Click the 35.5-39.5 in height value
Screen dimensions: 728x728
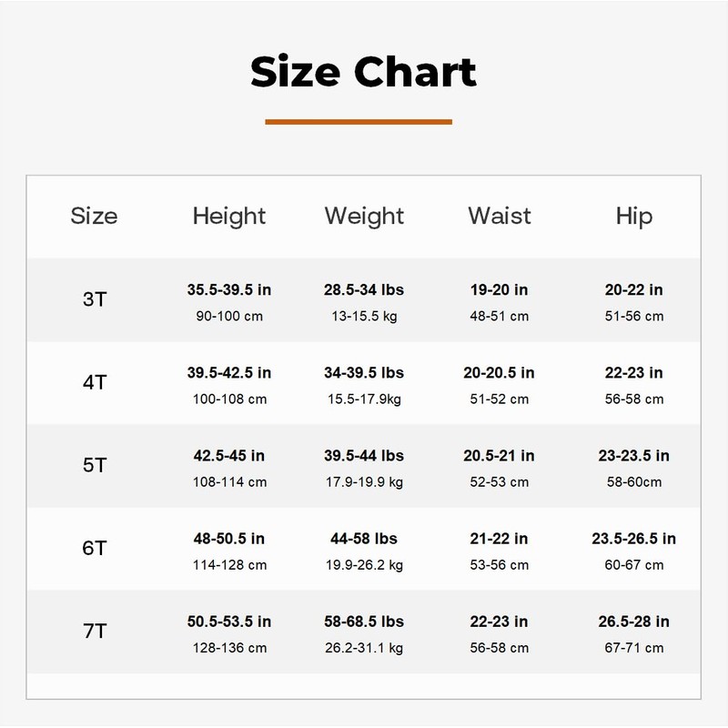[x=229, y=290]
